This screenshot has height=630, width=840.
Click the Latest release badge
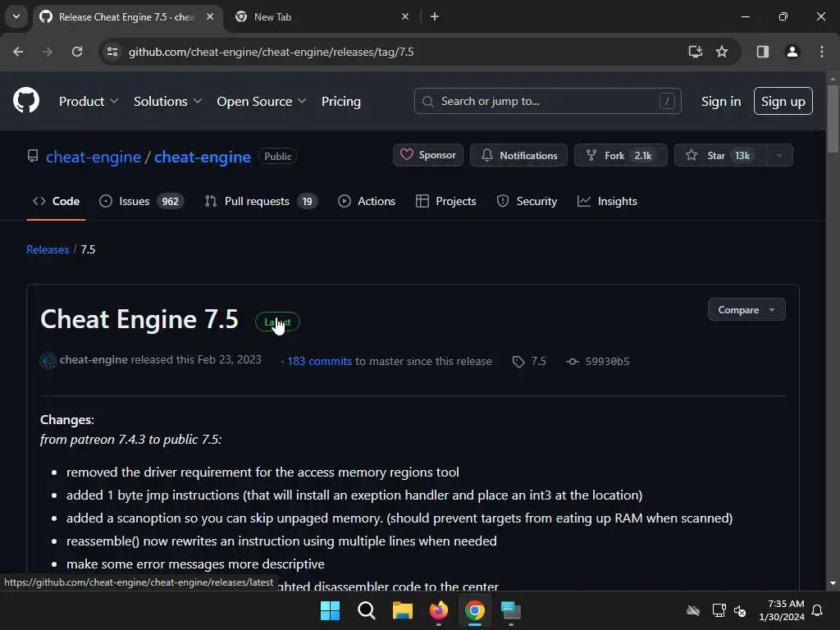(x=277, y=322)
